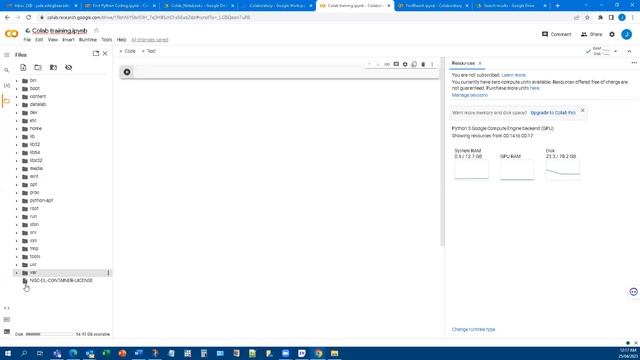Image resolution: width=640 pixels, height=360 pixels.
Task: Refresh the file browser listing
Action: [x=38, y=67]
